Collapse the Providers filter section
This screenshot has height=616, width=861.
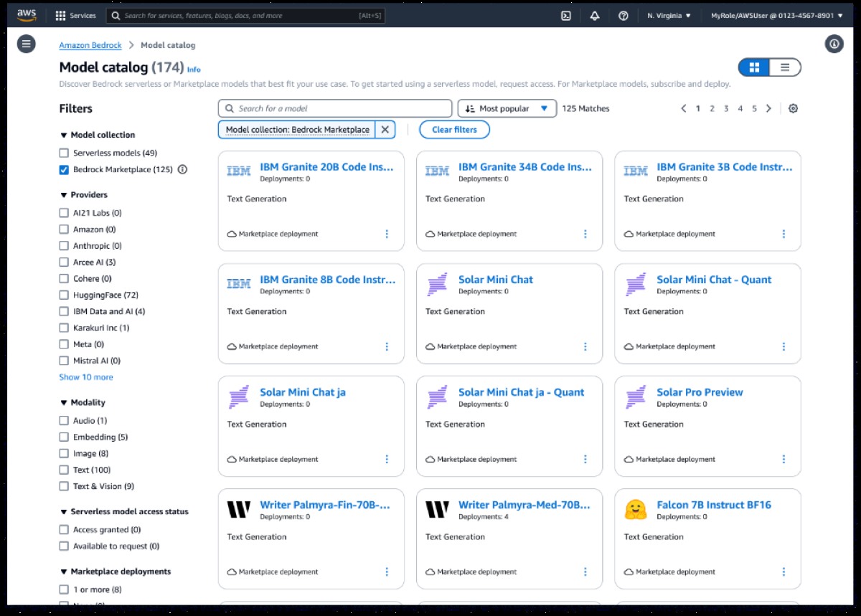point(64,195)
